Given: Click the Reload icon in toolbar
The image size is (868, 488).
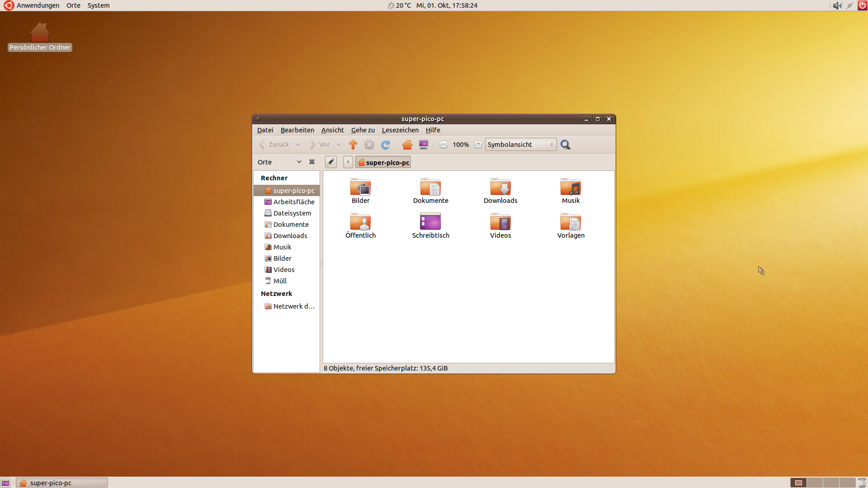Looking at the screenshot, I should coord(385,145).
